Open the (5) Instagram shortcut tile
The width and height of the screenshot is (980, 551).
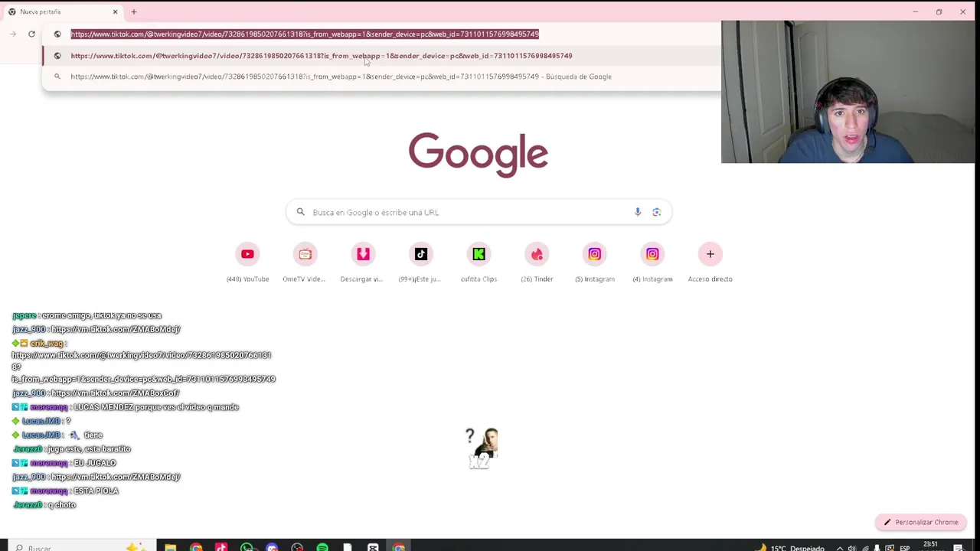[x=594, y=262]
